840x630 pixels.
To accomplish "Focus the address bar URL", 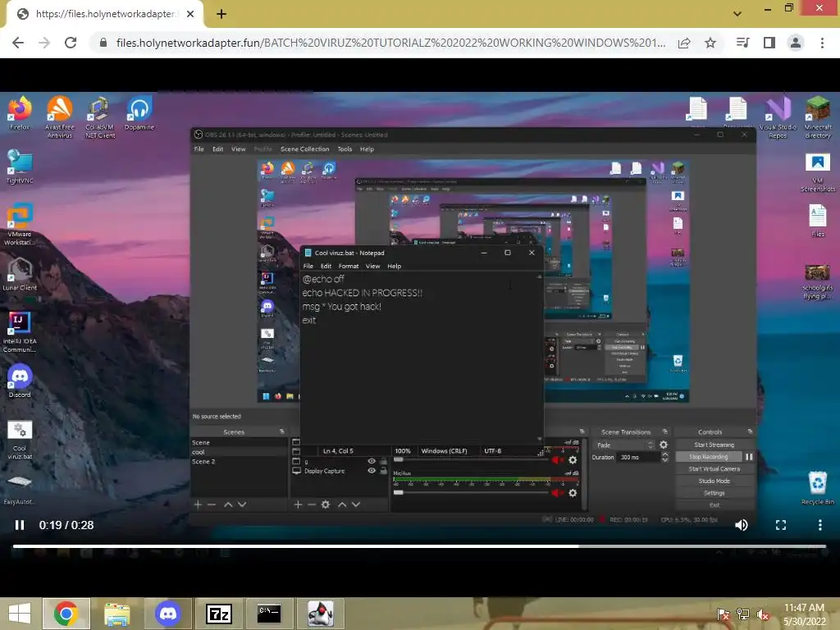I will tap(391, 43).
